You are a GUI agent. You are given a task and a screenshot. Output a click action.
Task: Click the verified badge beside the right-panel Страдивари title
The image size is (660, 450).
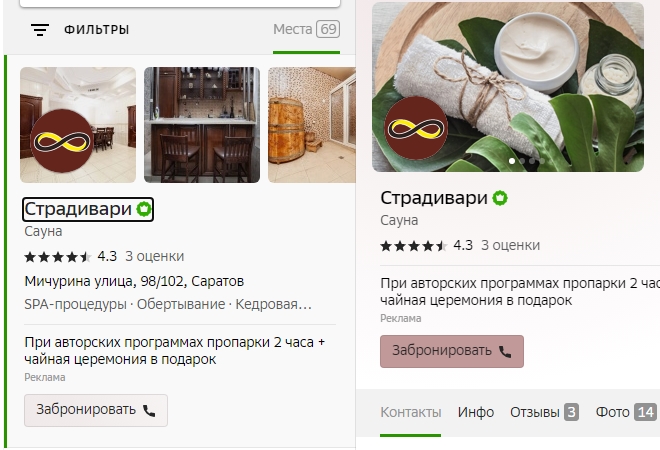click(500, 198)
